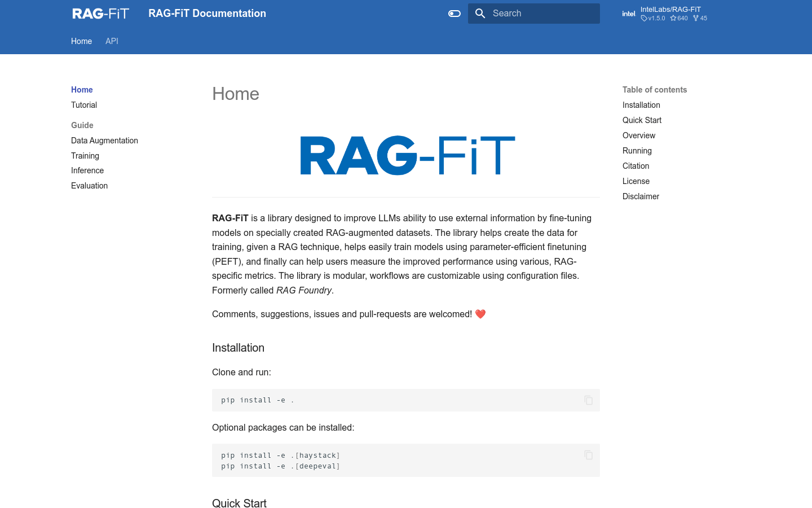Image resolution: width=812 pixels, height=508 pixels.
Task: Select the Home tab in navigation bar
Action: coord(81,41)
